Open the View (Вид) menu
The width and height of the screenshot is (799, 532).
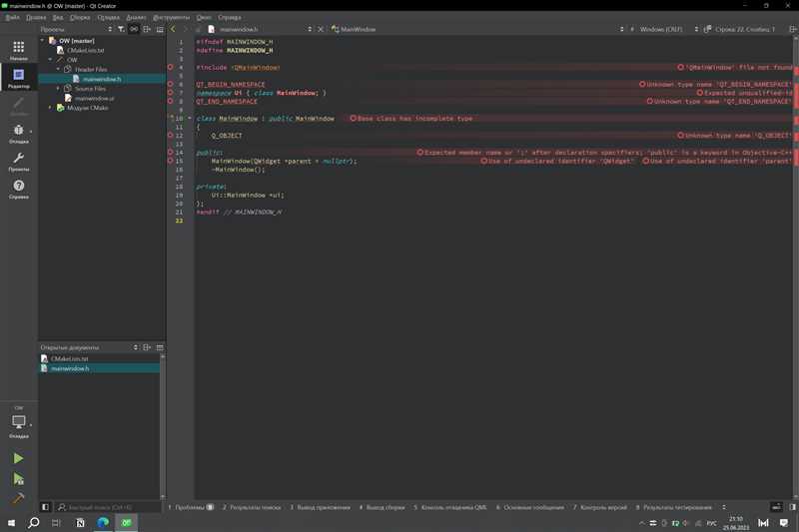(58, 17)
